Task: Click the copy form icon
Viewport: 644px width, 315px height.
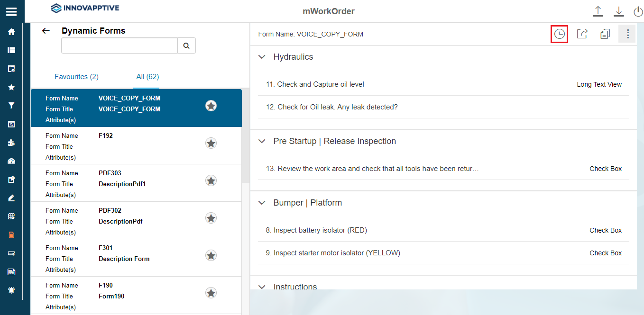Action: point(605,34)
